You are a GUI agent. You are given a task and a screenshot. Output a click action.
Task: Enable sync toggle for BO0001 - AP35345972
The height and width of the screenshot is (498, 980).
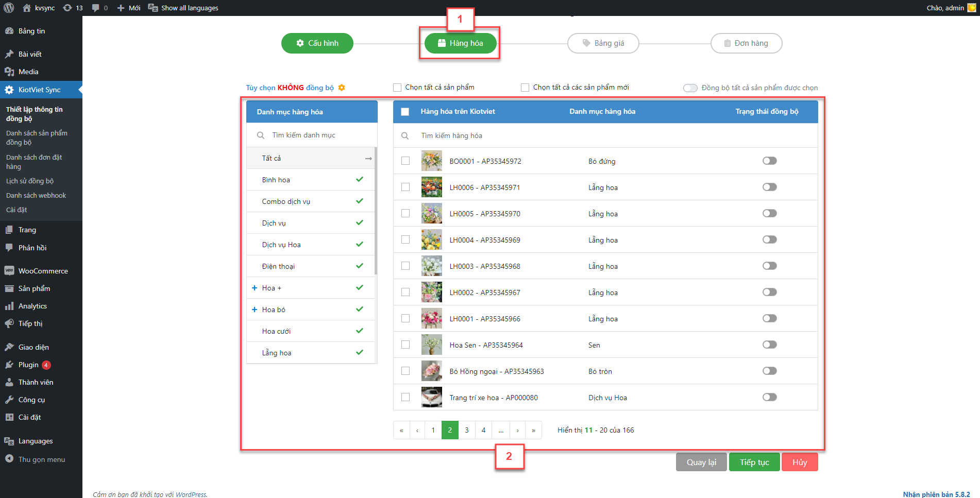pos(769,161)
